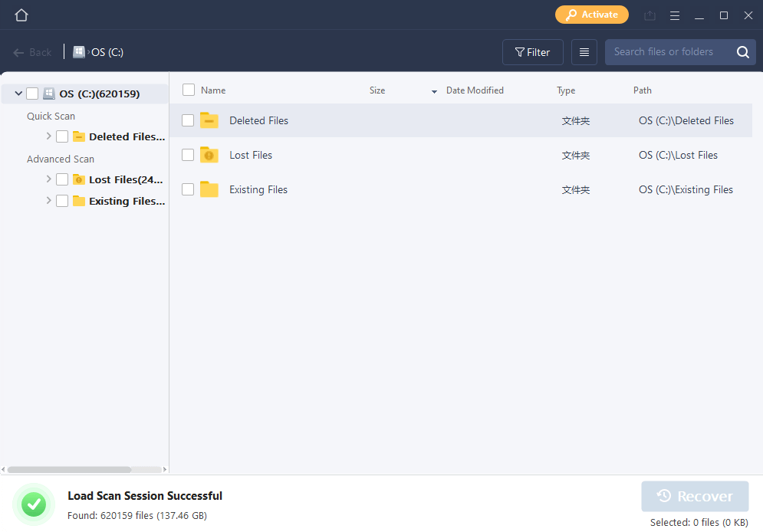
Task: Click the search magnifier icon
Action: coord(742,52)
